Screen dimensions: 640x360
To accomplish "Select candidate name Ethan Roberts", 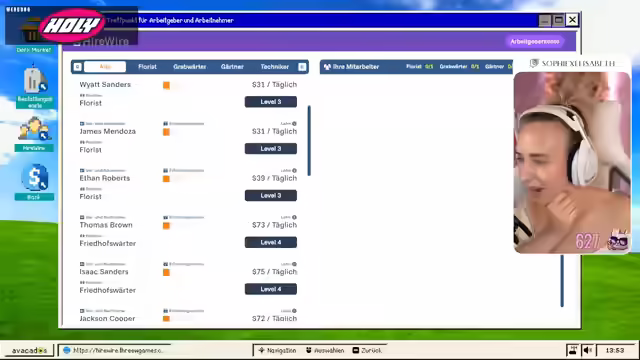I will [x=104, y=178].
